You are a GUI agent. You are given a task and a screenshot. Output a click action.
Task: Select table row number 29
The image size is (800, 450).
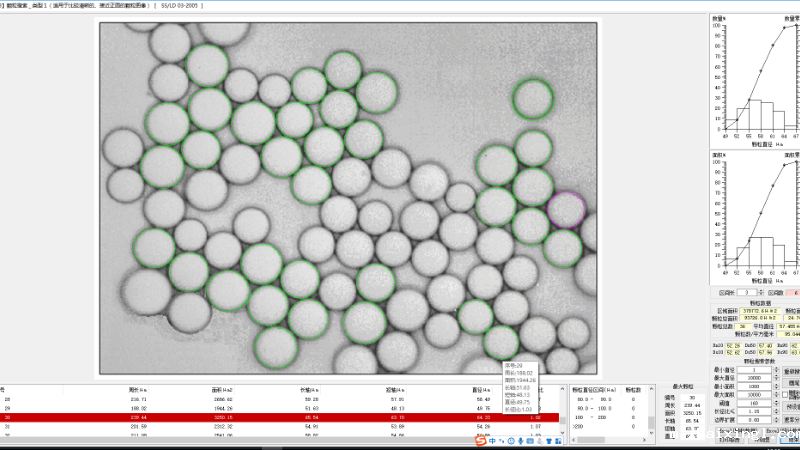pyautogui.click(x=8, y=408)
